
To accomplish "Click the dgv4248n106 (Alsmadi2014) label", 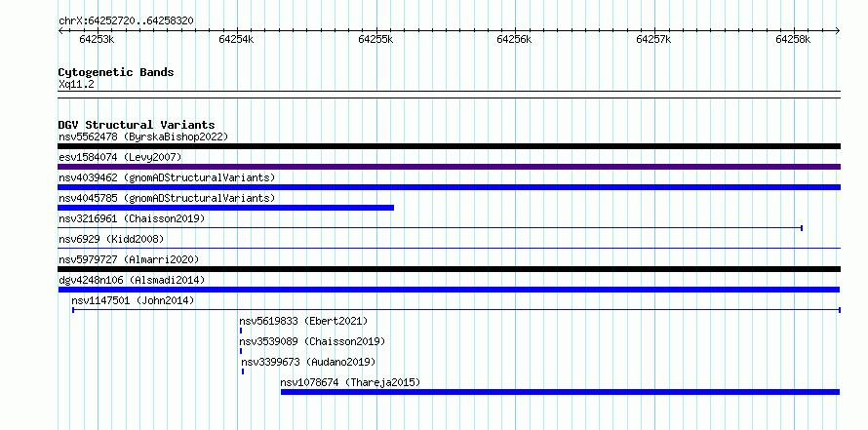I will click(x=132, y=280).
